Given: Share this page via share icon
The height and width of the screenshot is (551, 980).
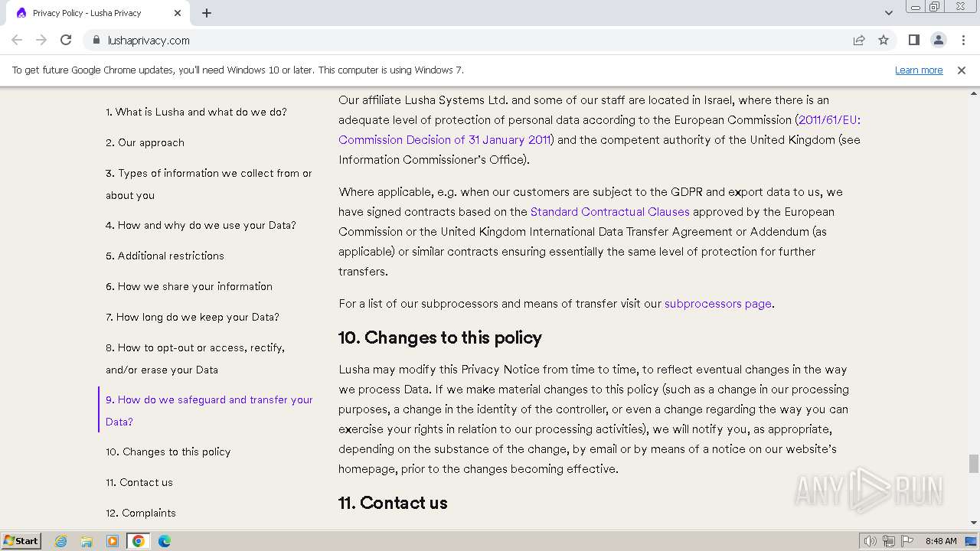Looking at the screenshot, I should pos(859,41).
